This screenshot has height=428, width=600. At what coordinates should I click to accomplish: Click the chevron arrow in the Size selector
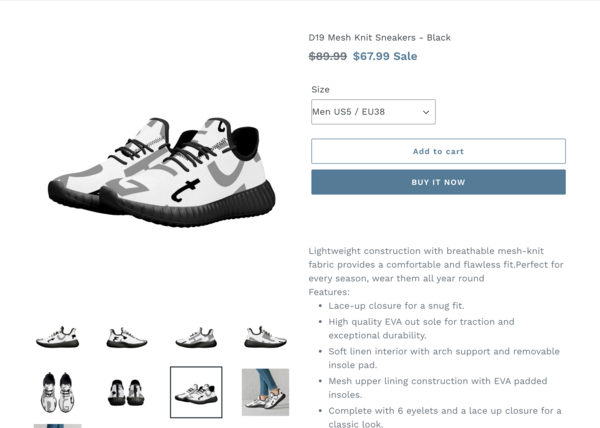[426, 112]
